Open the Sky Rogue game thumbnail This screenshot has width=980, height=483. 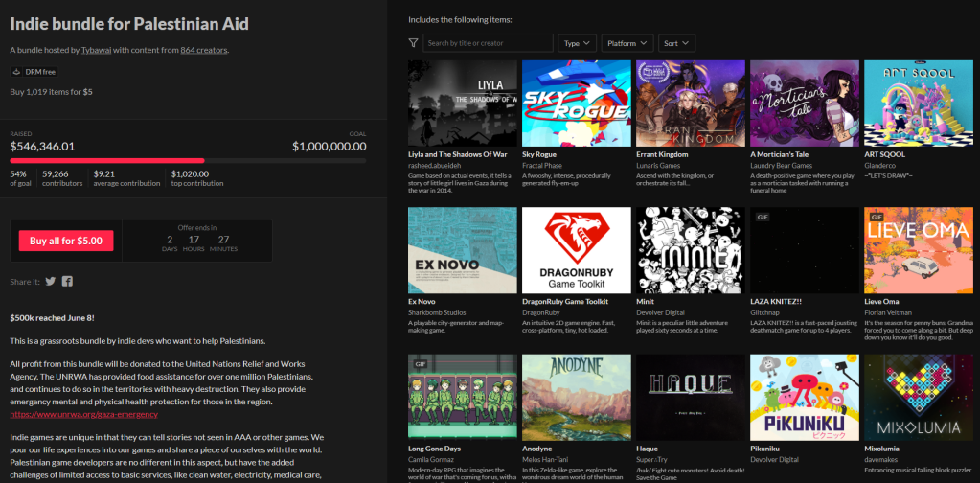coord(576,103)
